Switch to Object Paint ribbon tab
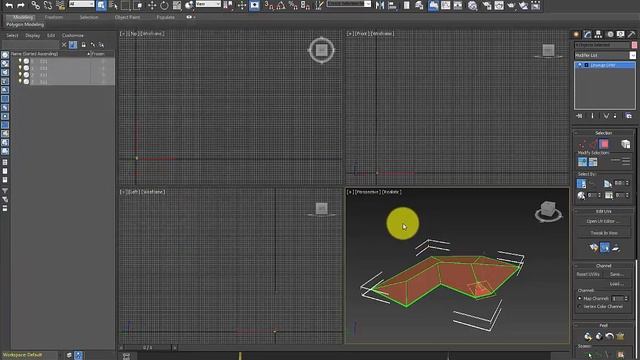The image size is (640, 360). 127,17
